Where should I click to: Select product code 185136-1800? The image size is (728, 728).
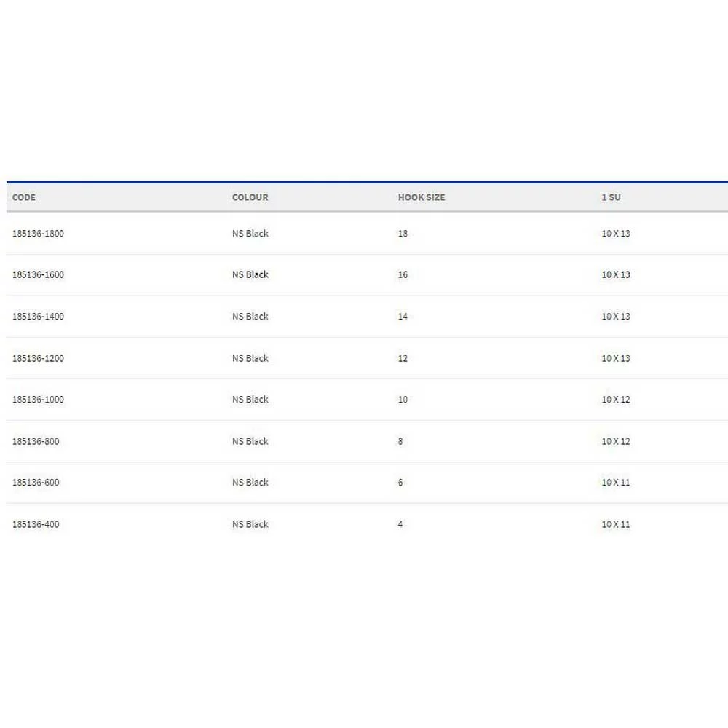[x=38, y=234]
